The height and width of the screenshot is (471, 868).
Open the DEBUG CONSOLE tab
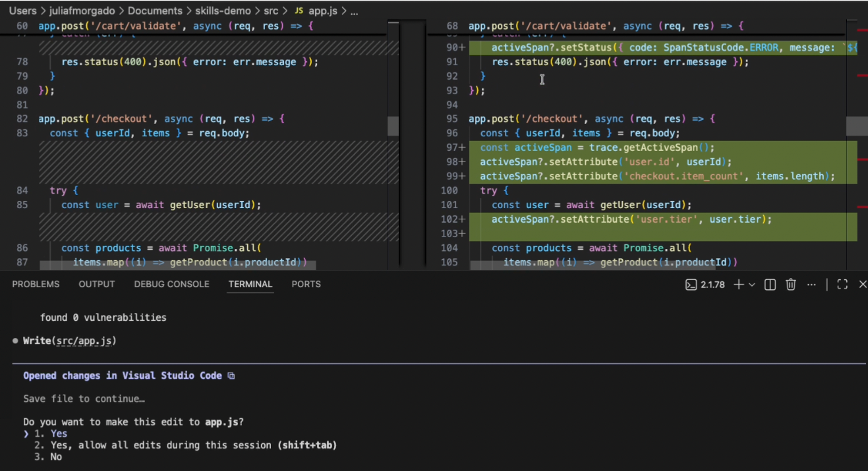coord(171,284)
